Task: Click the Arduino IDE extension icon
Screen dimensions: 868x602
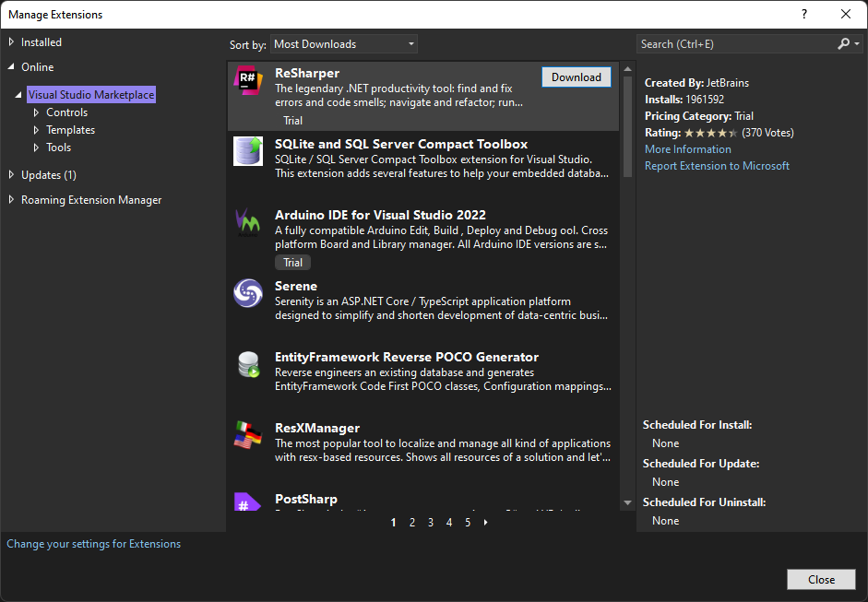Action: click(248, 222)
